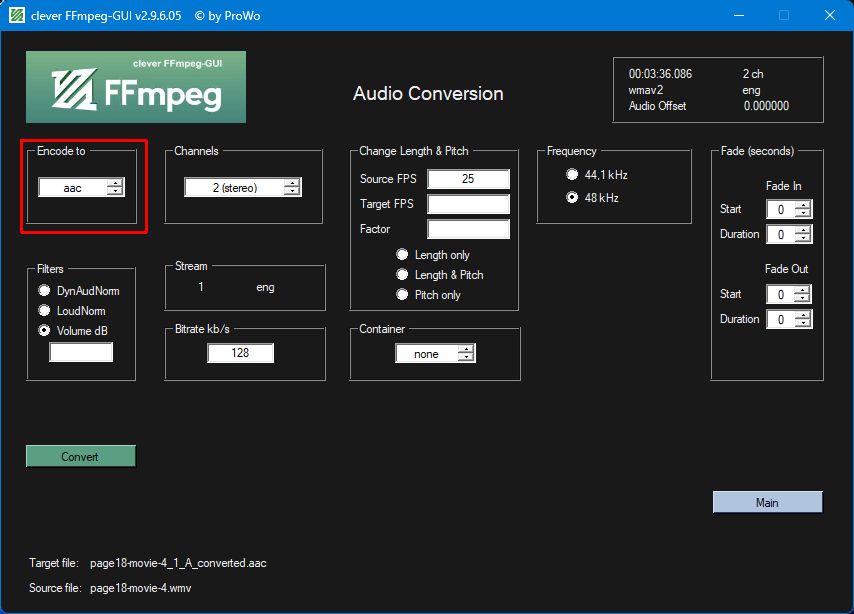Click the app icon in title bar
Screen dimensions: 854x614
pyautogui.click(x=17, y=15)
